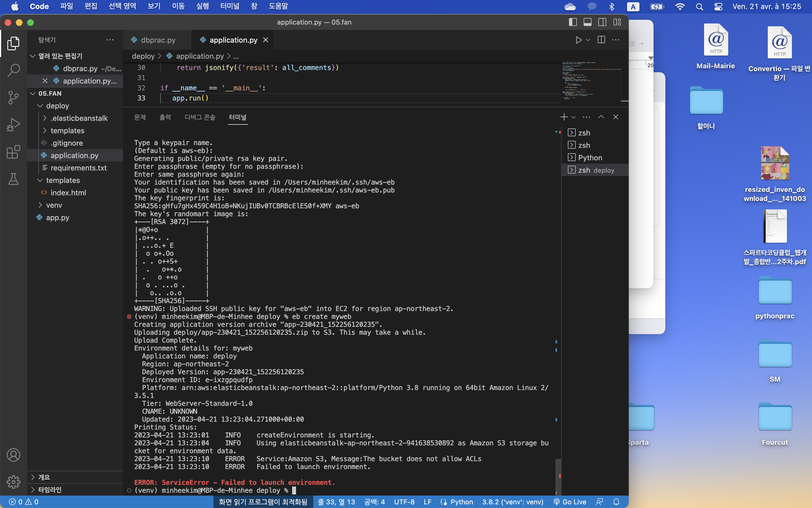Open cursor position line 33 column 13

[336, 502]
